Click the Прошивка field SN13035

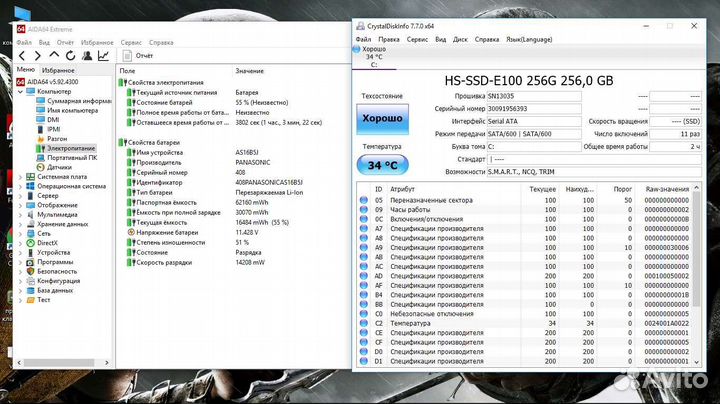(534, 96)
